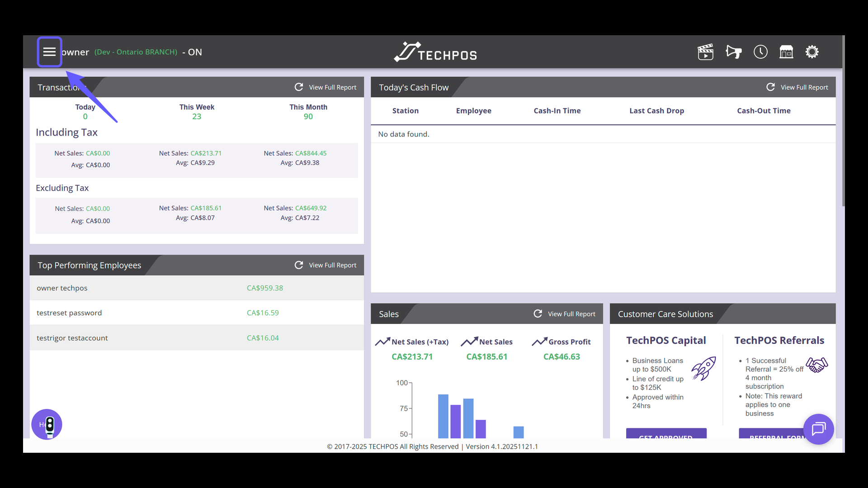Click the purple help assistant avatar

(x=47, y=424)
